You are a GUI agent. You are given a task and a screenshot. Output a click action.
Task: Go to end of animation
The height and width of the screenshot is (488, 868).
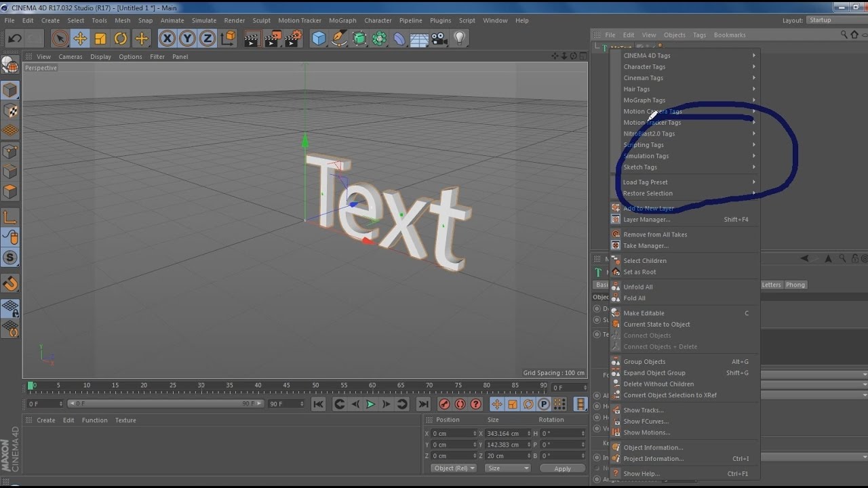423,404
